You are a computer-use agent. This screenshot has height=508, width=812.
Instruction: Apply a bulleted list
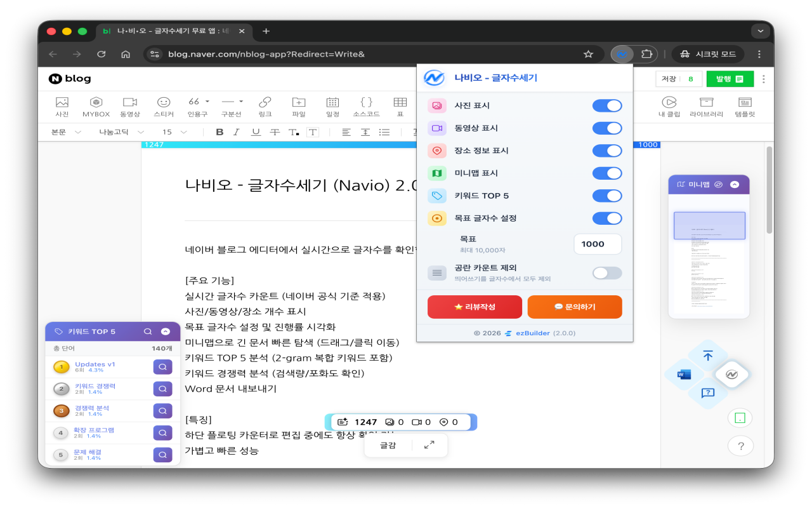384,132
